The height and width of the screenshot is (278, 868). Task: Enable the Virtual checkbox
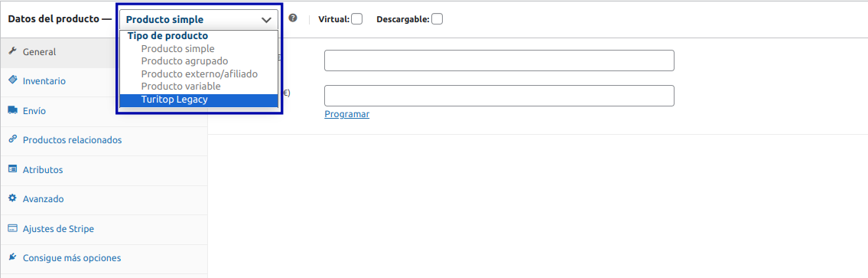coord(357,19)
